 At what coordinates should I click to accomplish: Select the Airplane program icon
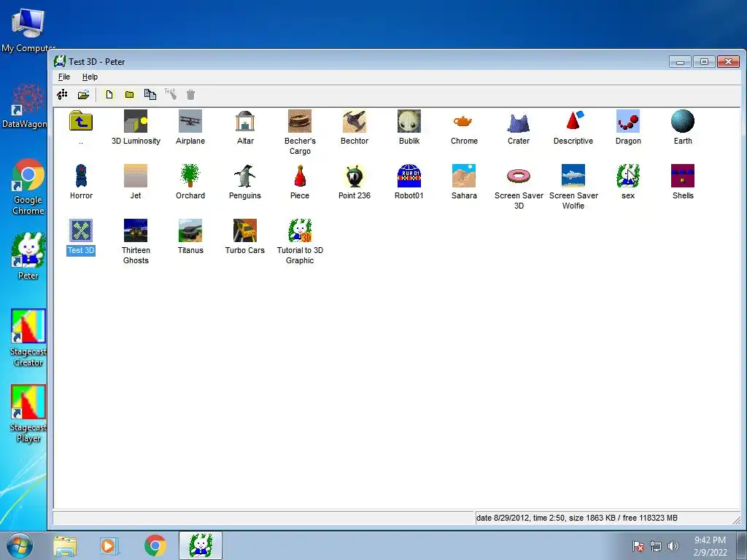pos(190,121)
